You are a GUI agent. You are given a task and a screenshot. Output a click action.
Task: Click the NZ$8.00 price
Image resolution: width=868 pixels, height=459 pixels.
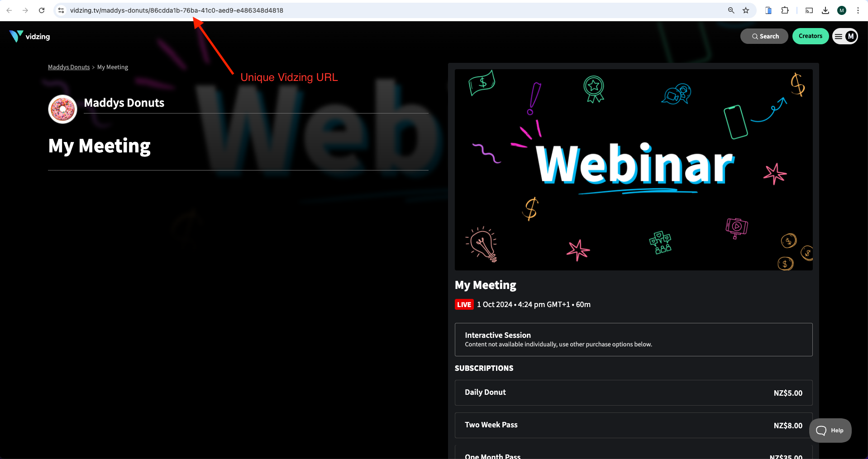tap(788, 426)
